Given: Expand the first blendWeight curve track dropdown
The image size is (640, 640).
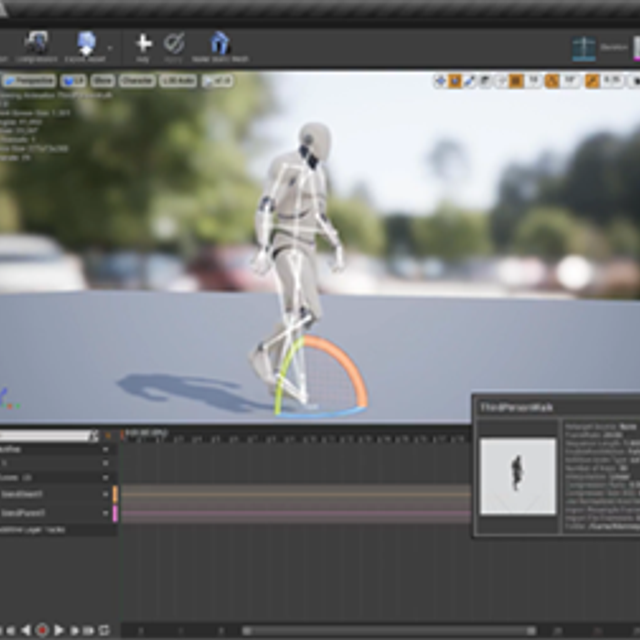Looking at the screenshot, I should [106, 494].
